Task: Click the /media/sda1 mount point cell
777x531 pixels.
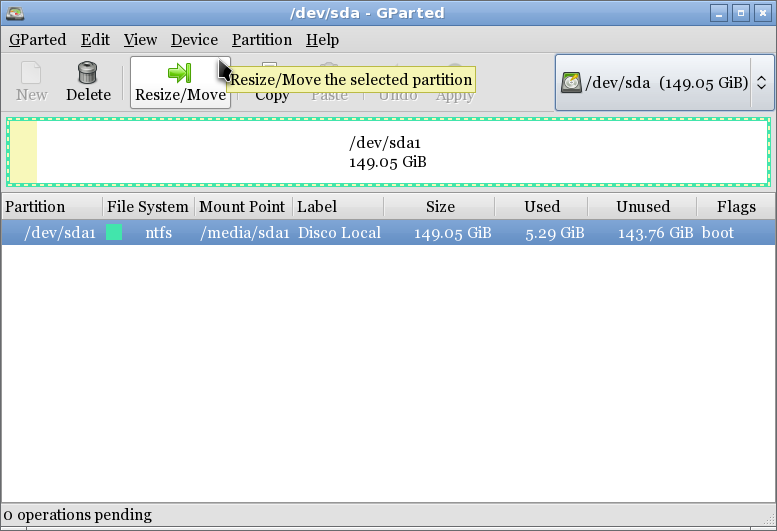Action: click(244, 233)
